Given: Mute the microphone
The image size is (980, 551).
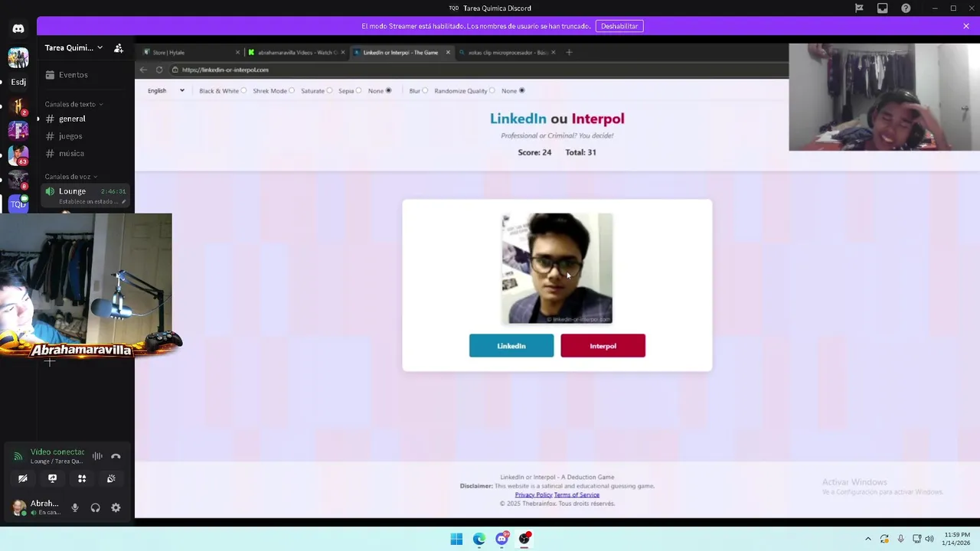Looking at the screenshot, I should (75, 507).
